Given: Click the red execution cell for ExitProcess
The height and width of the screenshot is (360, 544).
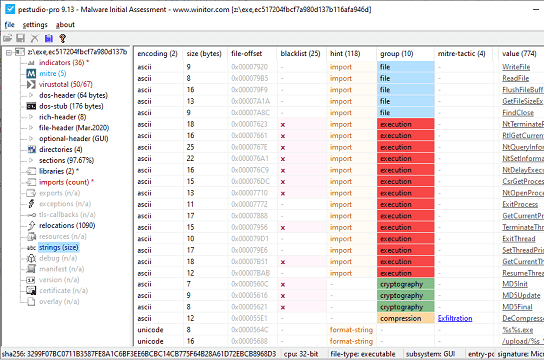Looking at the screenshot, I should coord(406,204).
